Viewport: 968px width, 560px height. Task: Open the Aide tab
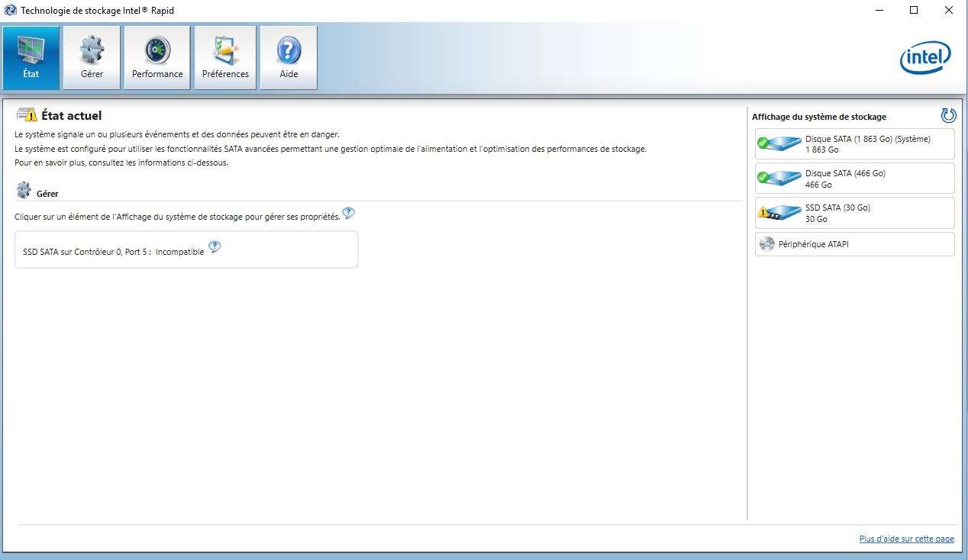tap(289, 58)
